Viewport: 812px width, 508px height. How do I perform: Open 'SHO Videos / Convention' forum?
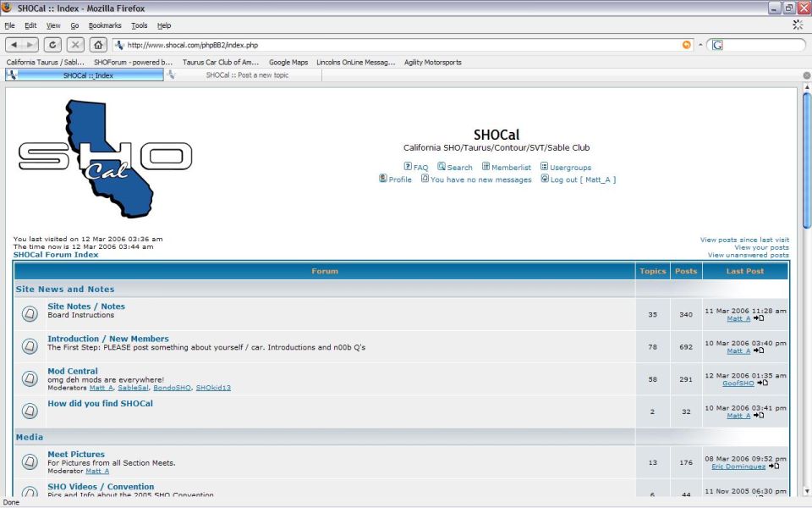click(x=101, y=487)
